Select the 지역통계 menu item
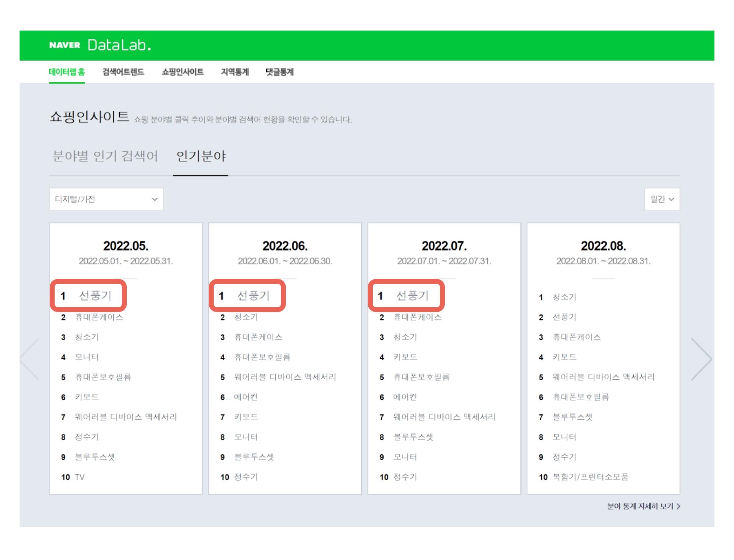 [x=234, y=72]
